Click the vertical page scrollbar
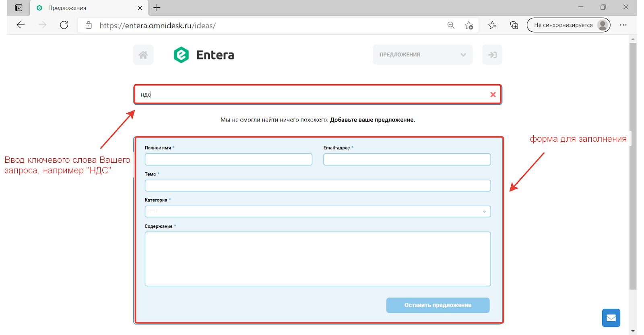This screenshot has height=335, width=644. [633, 166]
